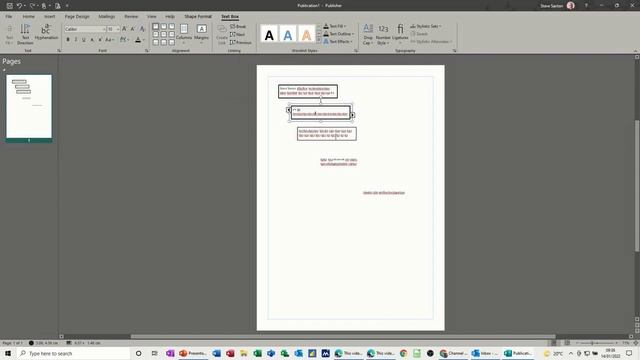This screenshot has height=360, width=640.
Task: Open the font size dropdown
Action: tap(118, 29)
